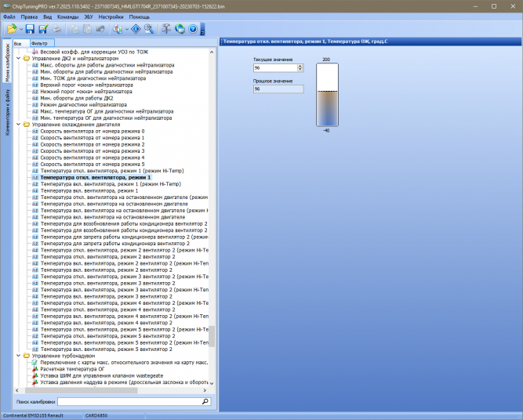Open the Команды menu
The width and height of the screenshot is (523, 420).
67,16
